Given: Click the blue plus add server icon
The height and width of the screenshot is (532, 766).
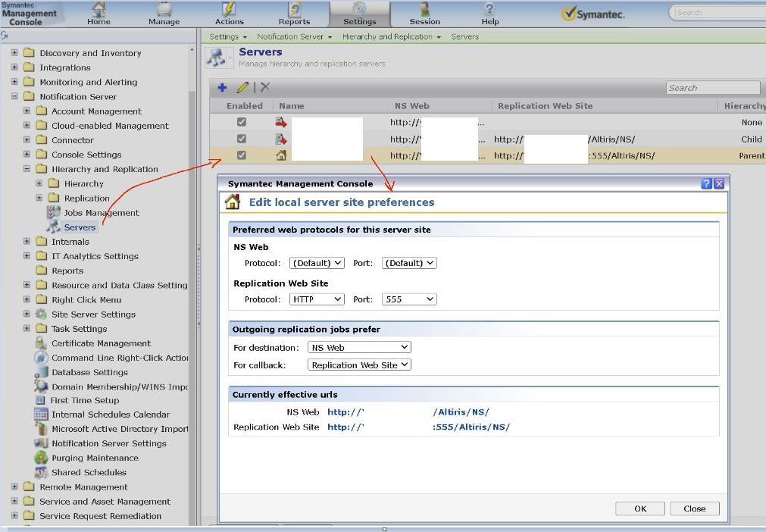Looking at the screenshot, I should pos(222,88).
